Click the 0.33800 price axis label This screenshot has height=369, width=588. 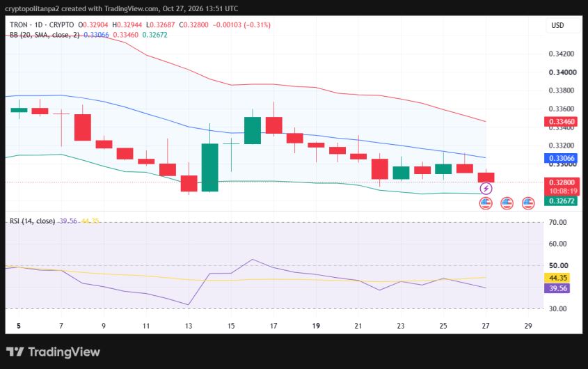tap(562, 90)
